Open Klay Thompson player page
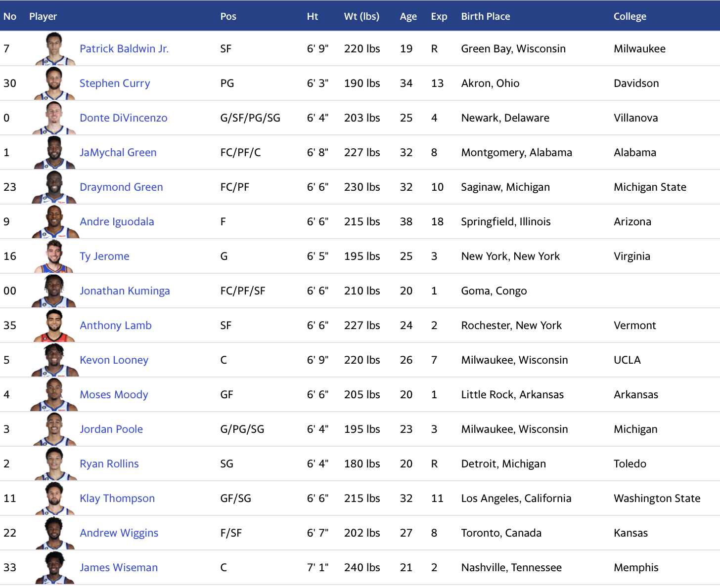 tap(117, 498)
